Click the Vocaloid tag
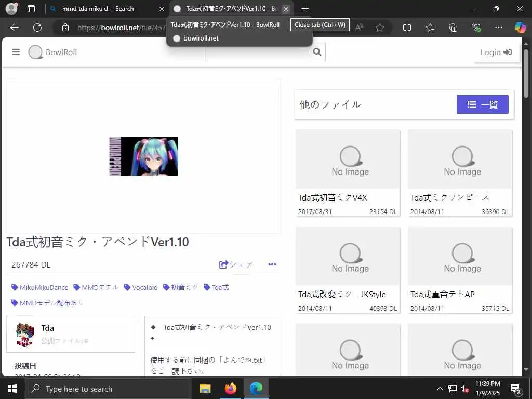 click(x=141, y=287)
